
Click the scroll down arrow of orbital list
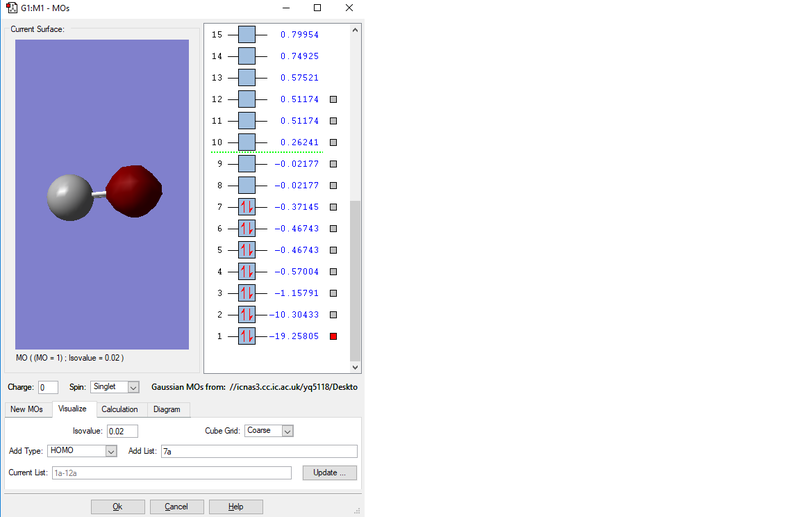[355, 367]
